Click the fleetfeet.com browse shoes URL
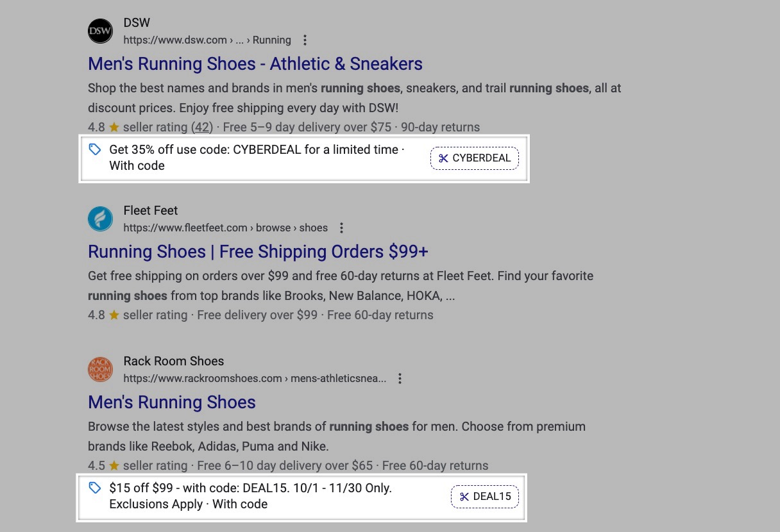This screenshot has width=780, height=532. pos(226,228)
